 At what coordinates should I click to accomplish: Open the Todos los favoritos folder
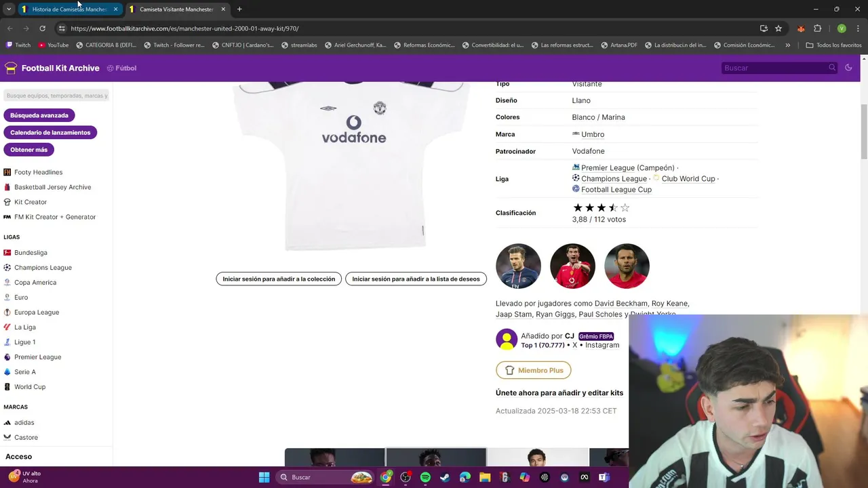[833, 45]
